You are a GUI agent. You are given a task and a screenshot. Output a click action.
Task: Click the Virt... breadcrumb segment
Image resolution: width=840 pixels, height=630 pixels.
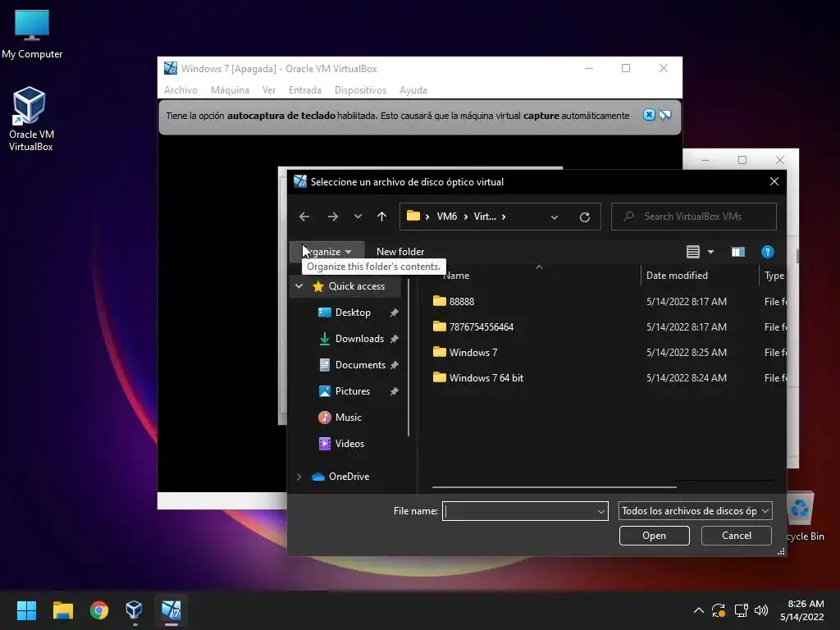pyautogui.click(x=485, y=217)
